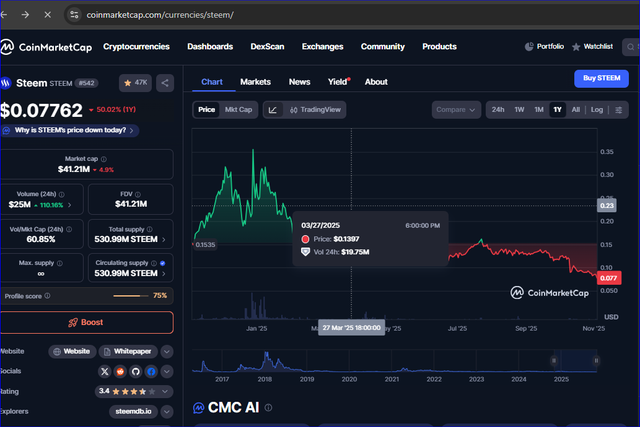Select 1W time range
The image size is (640, 427).
(519, 110)
